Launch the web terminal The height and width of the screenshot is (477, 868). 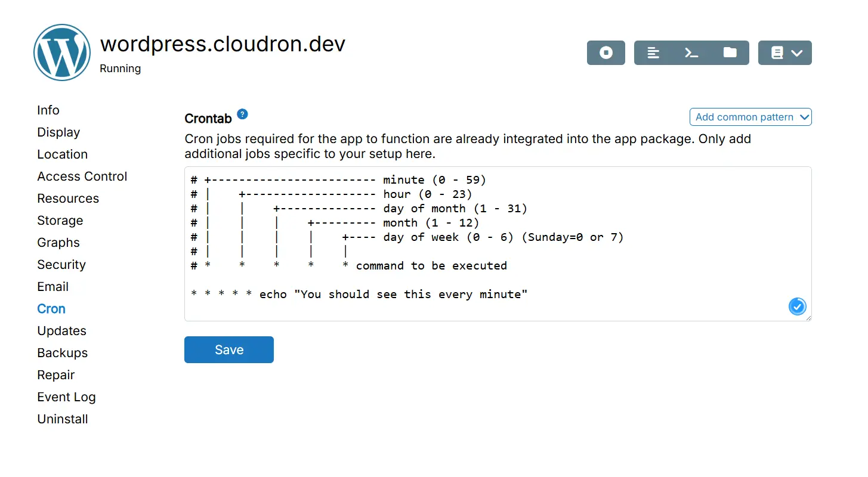(x=691, y=53)
